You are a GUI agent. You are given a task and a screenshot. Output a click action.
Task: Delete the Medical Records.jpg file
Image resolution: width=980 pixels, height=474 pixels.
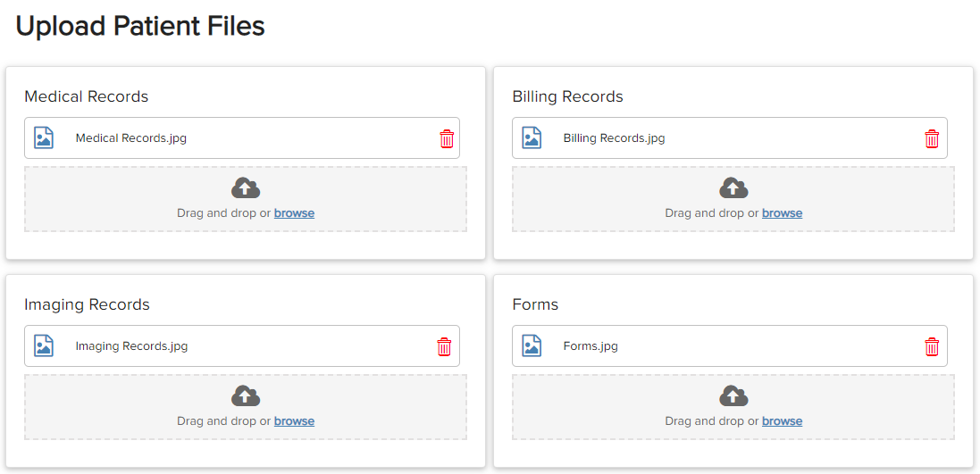click(447, 138)
